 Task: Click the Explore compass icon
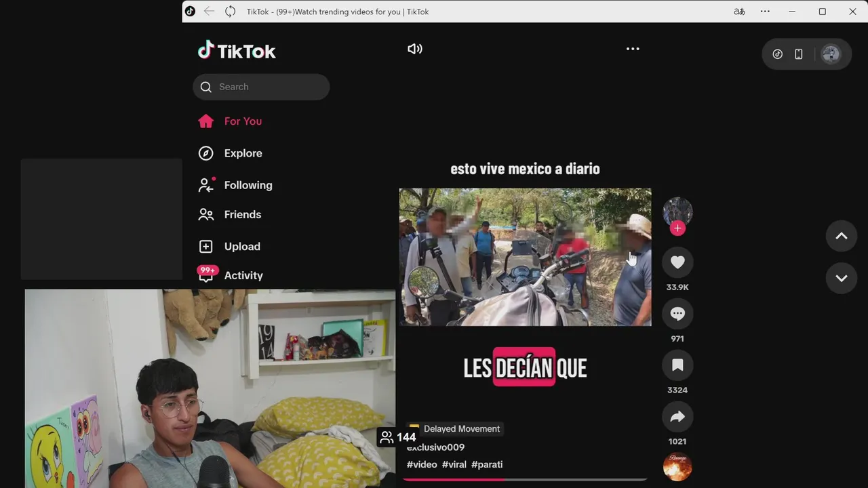click(x=206, y=153)
